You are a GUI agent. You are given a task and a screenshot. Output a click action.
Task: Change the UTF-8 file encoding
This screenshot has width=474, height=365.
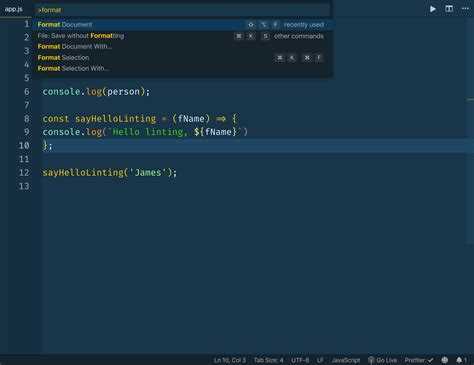click(300, 360)
